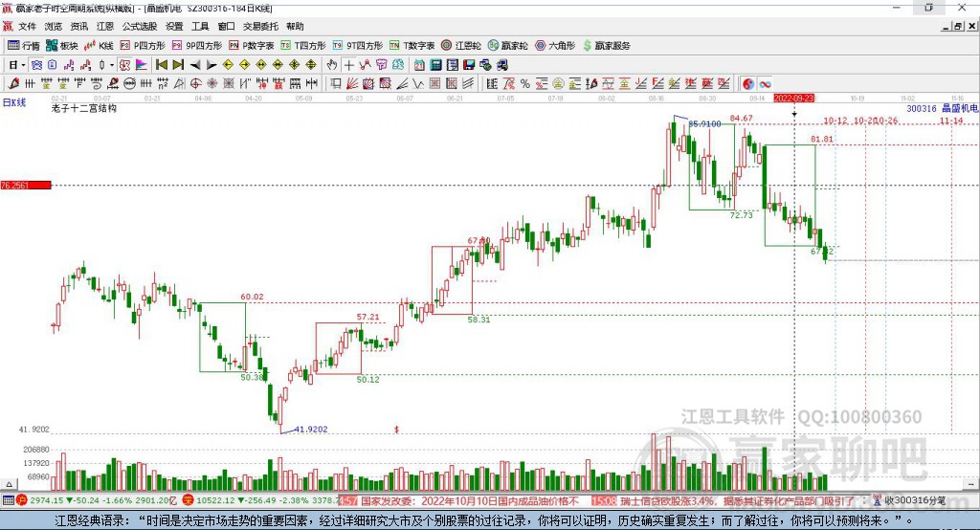Image resolution: width=980 pixels, height=530 pixels.
Task: Open 赢家服务 with the dollar sign
Action: click(x=606, y=46)
